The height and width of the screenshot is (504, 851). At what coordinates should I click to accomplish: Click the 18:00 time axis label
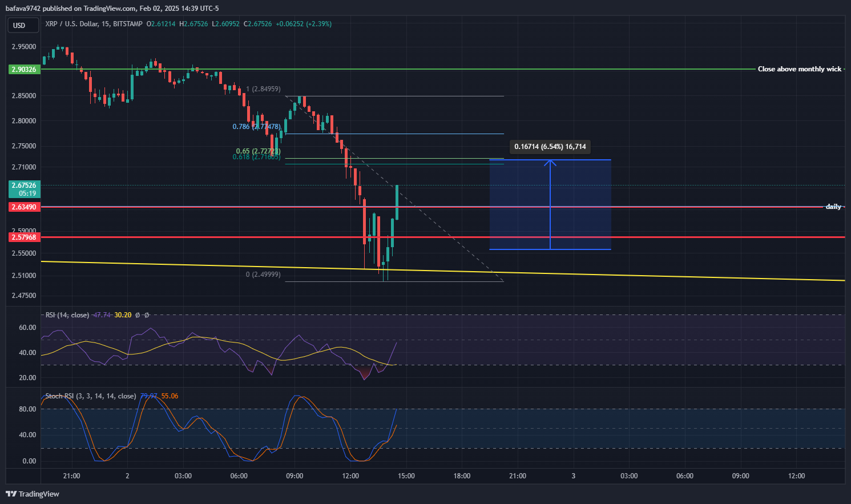[x=462, y=476]
